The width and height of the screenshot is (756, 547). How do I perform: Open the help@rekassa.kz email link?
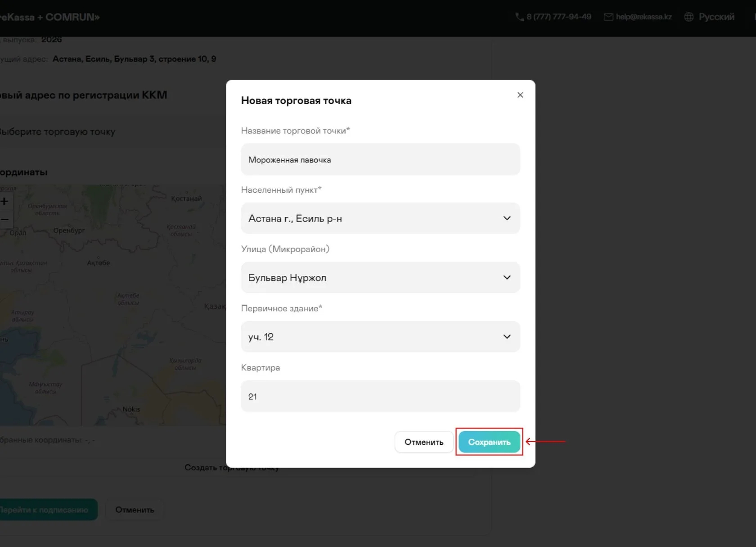pos(644,17)
